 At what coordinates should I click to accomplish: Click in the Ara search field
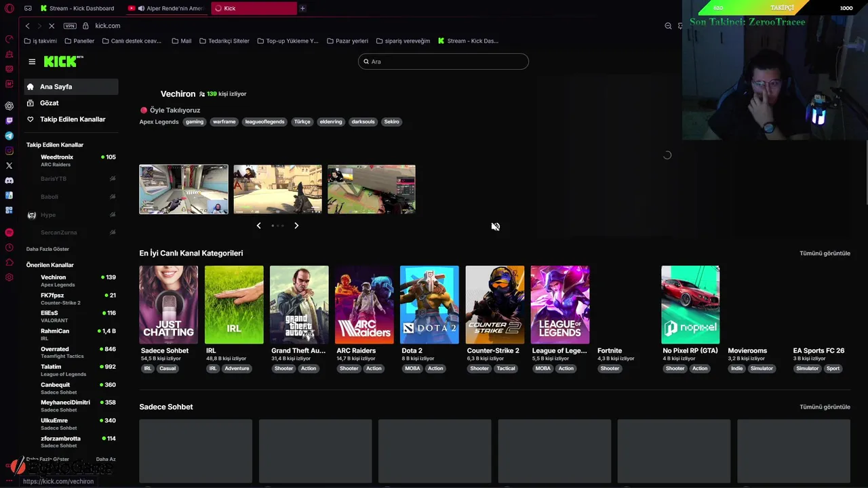coord(443,62)
